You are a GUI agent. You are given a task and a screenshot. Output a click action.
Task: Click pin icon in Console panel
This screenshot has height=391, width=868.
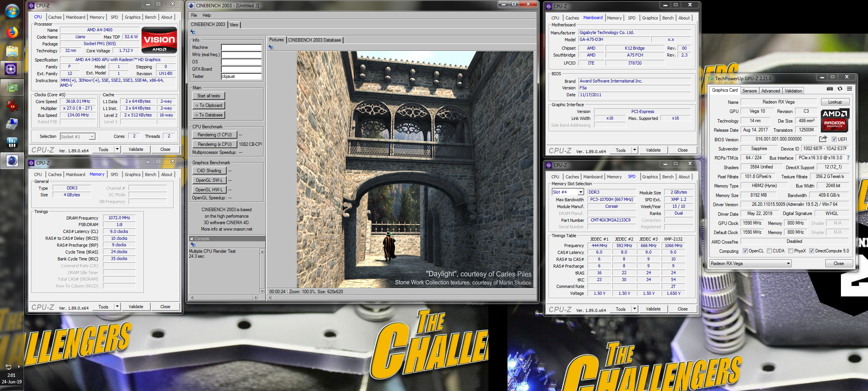pos(193,245)
